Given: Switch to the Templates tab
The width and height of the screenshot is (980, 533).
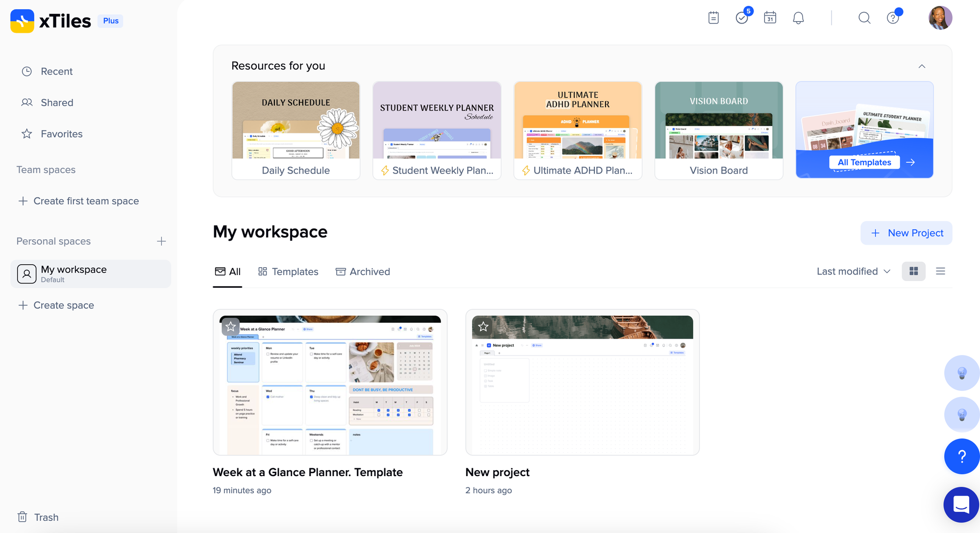Looking at the screenshot, I should pos(288,272).
